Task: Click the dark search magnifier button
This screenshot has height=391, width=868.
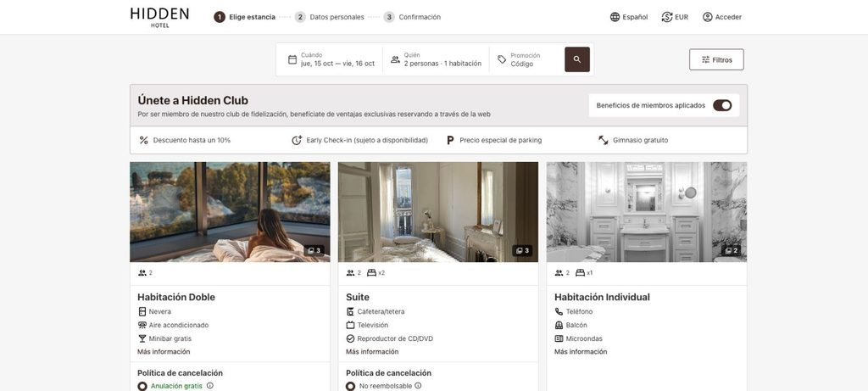Action: point(576,59)
